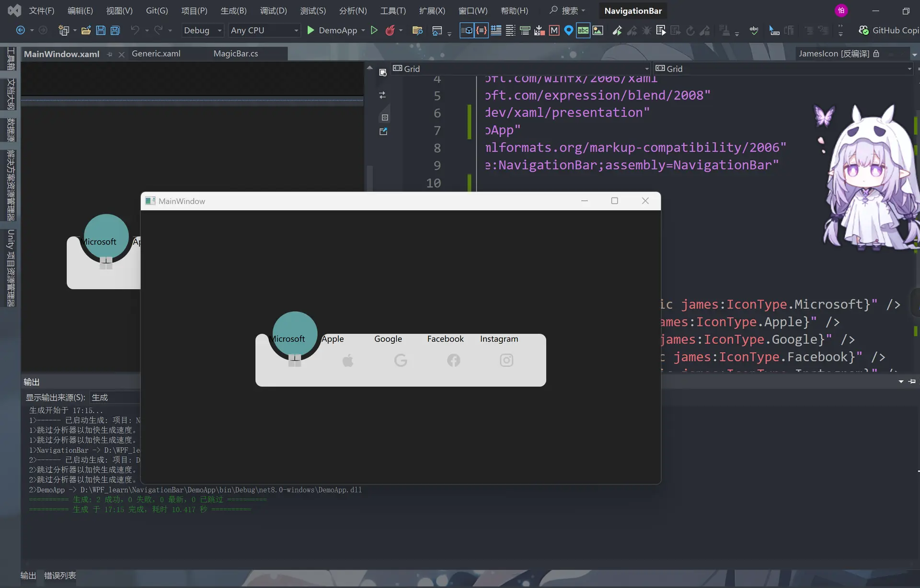Open the 文件(F) menu
This screenshot has width=920, height=588.
[42, 11]
